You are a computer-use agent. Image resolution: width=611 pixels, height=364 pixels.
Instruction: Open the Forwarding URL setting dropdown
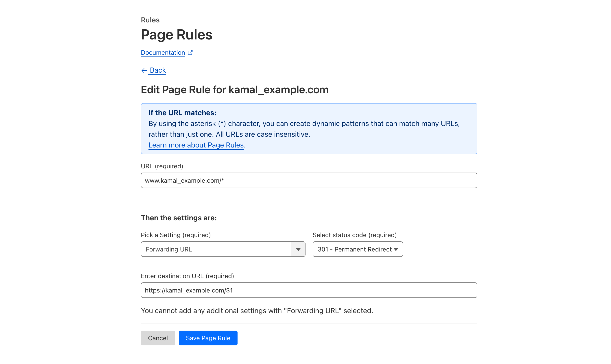(x=216, y=249)
